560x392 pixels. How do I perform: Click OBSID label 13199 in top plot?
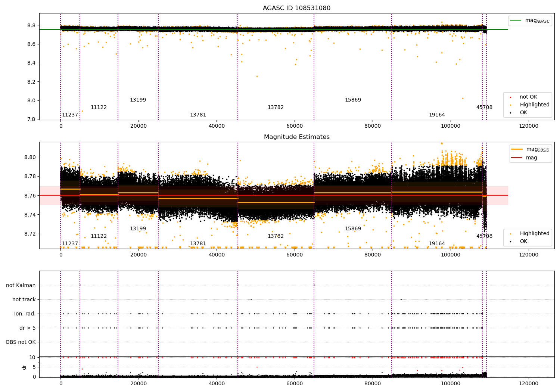(x=138, y=100)
